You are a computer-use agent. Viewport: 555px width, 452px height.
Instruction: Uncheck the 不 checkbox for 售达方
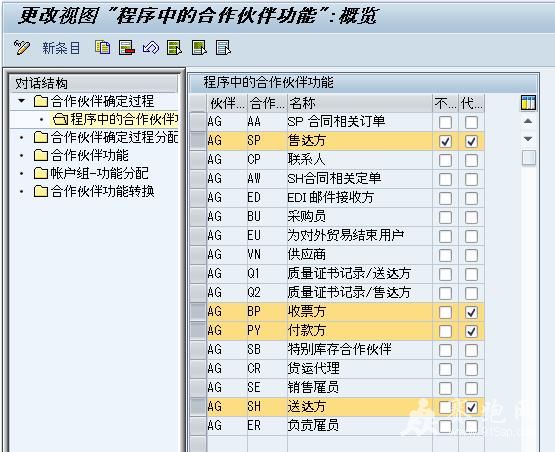[445, 141]
